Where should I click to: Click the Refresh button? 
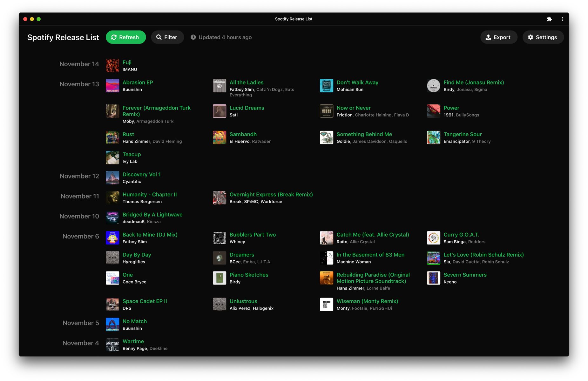(x=126, y=37)
